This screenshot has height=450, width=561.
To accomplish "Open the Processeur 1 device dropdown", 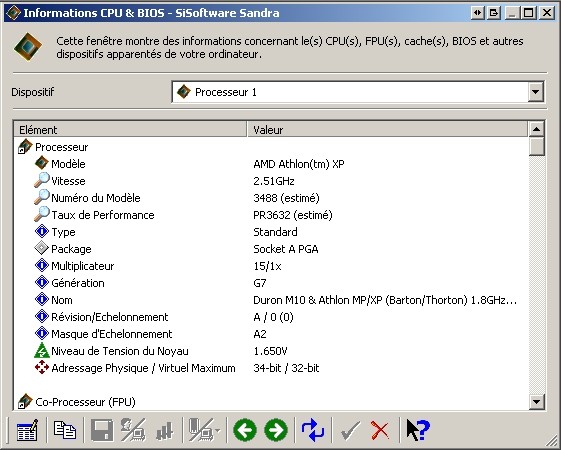I will click(x=358, y=92).
